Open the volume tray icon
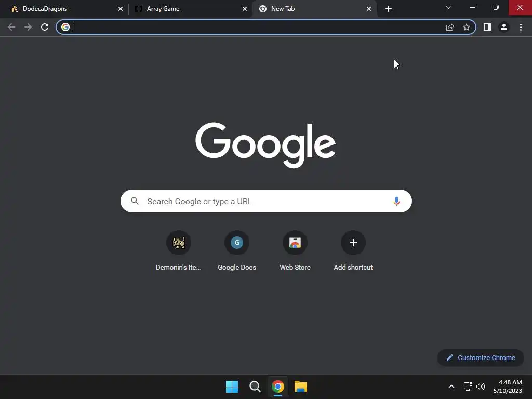The image size is (532, 399). coord(481,387)
